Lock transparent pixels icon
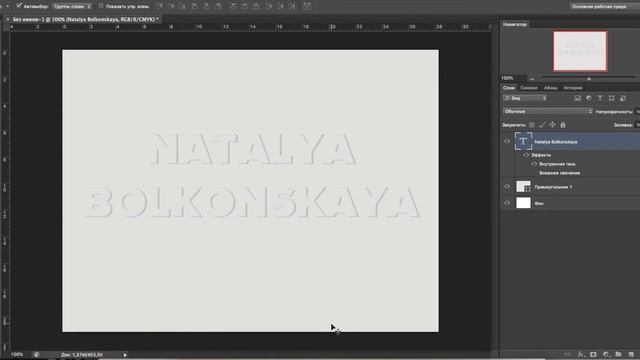Image resolution: width=640 pixels, height=360 pixels. tap(531, 125)
